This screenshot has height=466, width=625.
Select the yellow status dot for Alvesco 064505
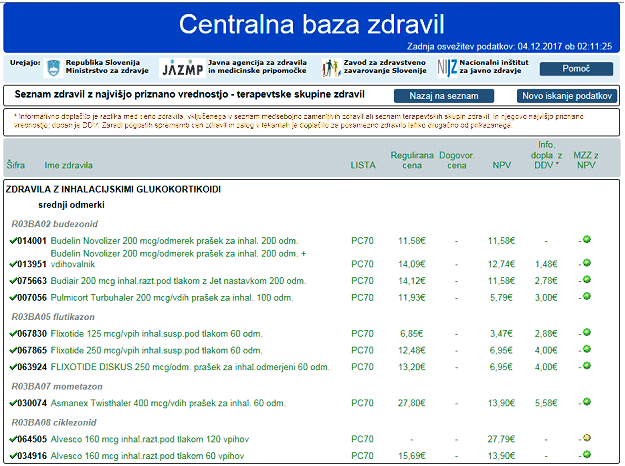pyautogui.click(x=587, y=438)
